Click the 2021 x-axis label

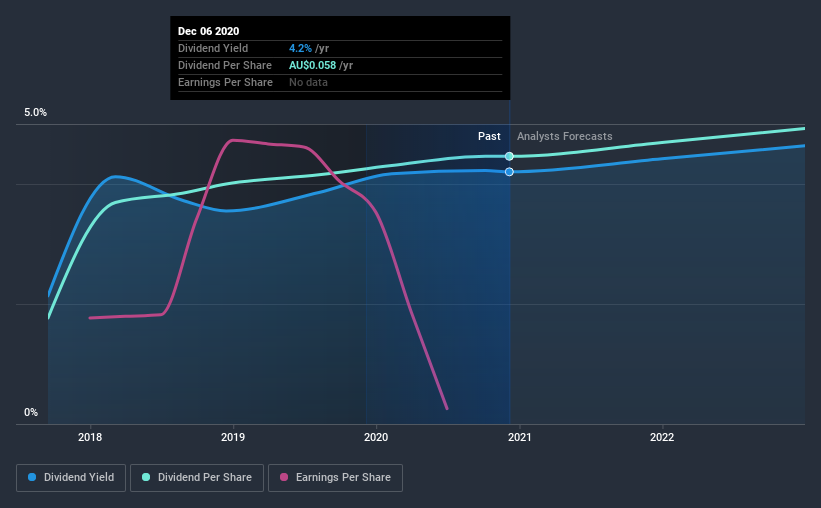click(x=519, y=437)
